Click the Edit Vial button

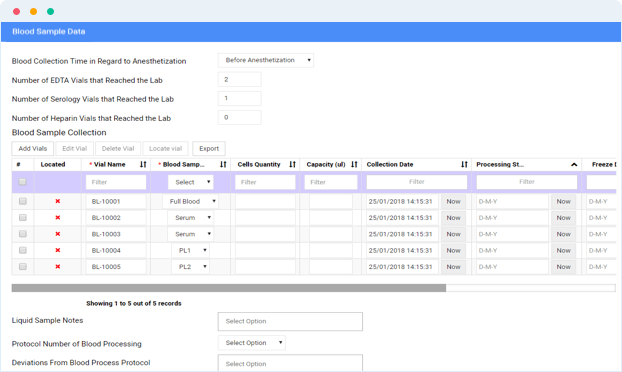coord(75,148)
